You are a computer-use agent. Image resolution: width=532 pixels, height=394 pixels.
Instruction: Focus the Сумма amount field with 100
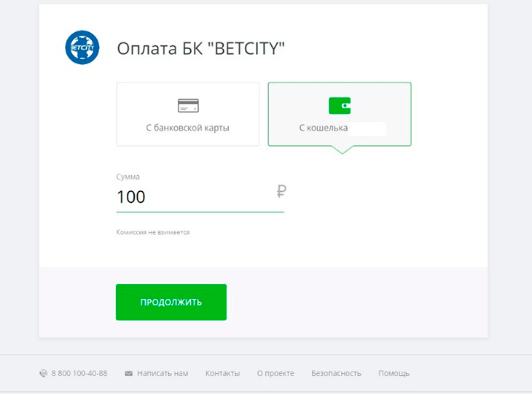coord(200,197)
